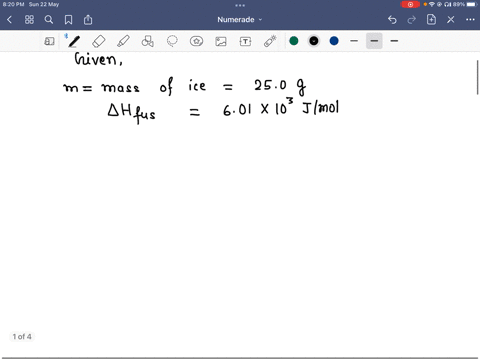This screenshot has width=480, height=360.
Task: Redo the last action
Action: (x=412, y=20)
